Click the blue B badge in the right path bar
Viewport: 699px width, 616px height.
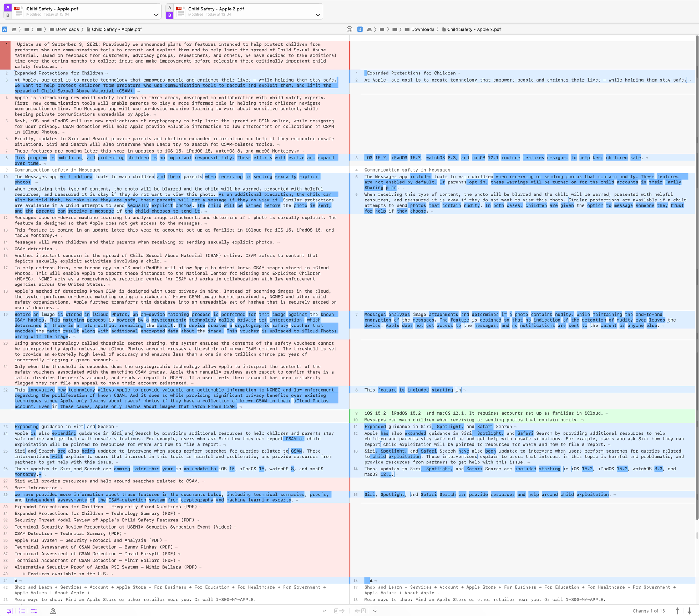tap(360, 29)
